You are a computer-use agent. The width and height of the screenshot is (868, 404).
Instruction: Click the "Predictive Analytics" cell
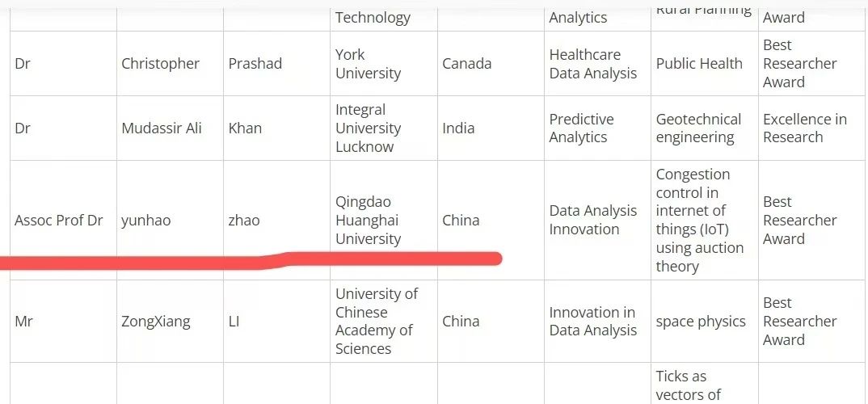click(581, 128)
